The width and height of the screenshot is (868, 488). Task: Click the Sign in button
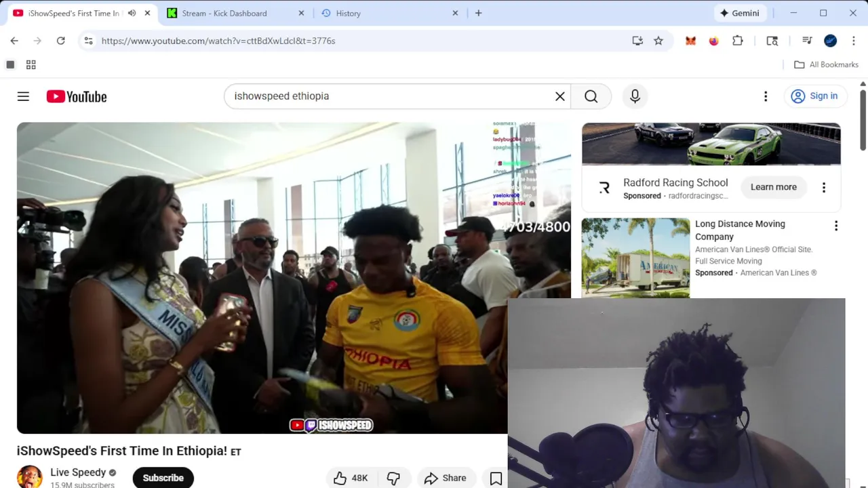coord(814,96)
